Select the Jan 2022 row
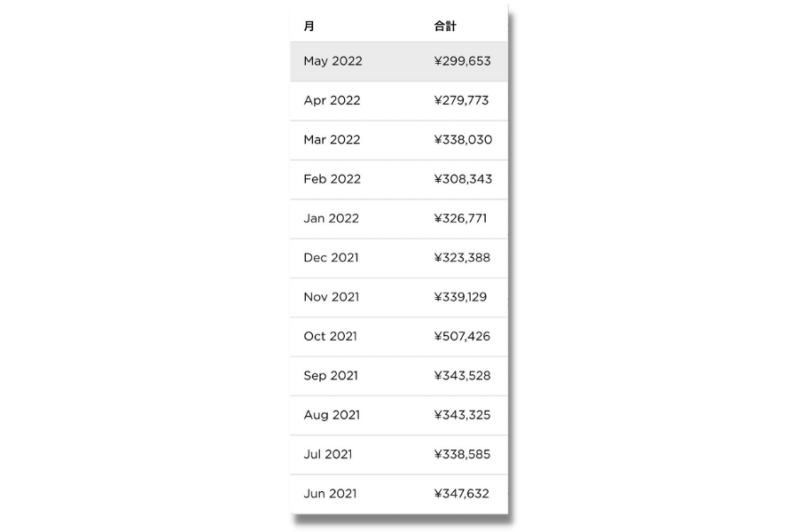The height and width of the screenshot is (532, 798). (x=399, y=218)
